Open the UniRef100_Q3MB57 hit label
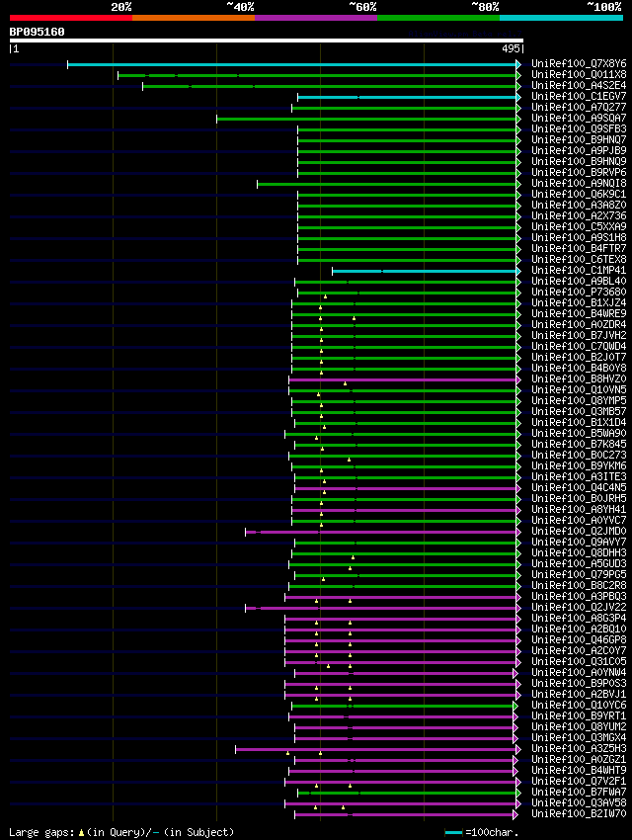Screen dimensions: 632x840 pos(579,411)
